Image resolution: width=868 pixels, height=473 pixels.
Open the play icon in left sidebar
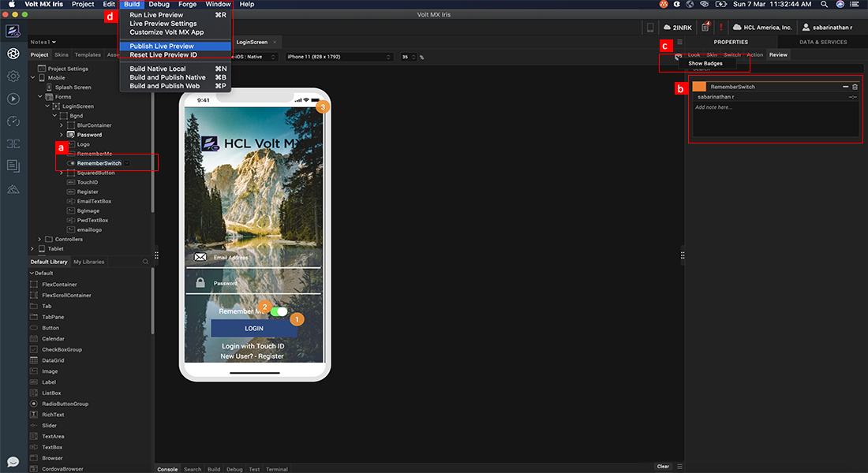13,99
